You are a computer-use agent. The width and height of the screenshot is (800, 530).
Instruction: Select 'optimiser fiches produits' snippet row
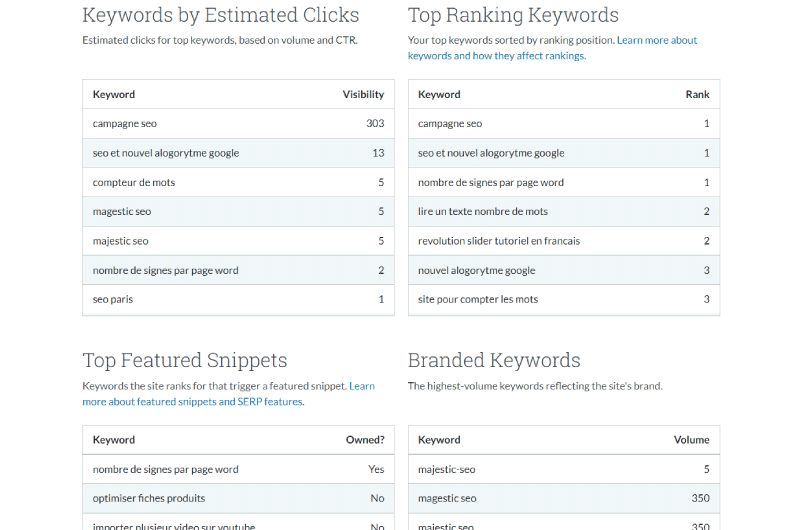(238, 498)
